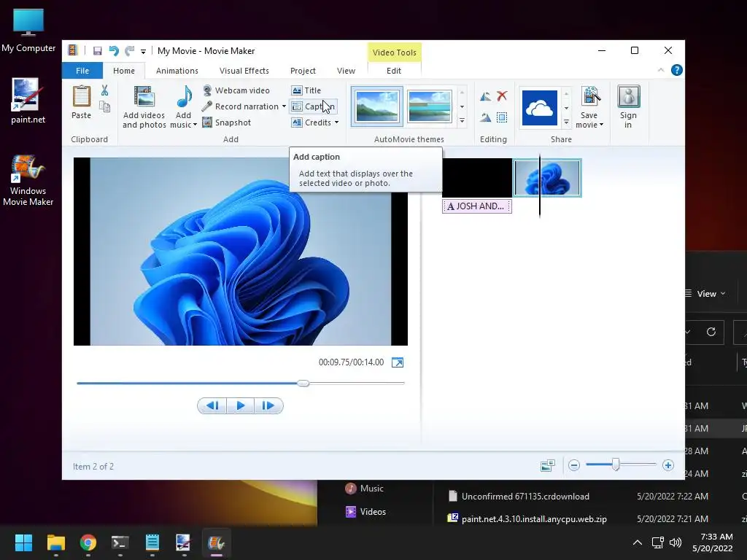The height and width of the screenshot is (560, 747).
Task: Click the Redo arrow in title bar
Action: pyautogui.click(x=129, y=51)
